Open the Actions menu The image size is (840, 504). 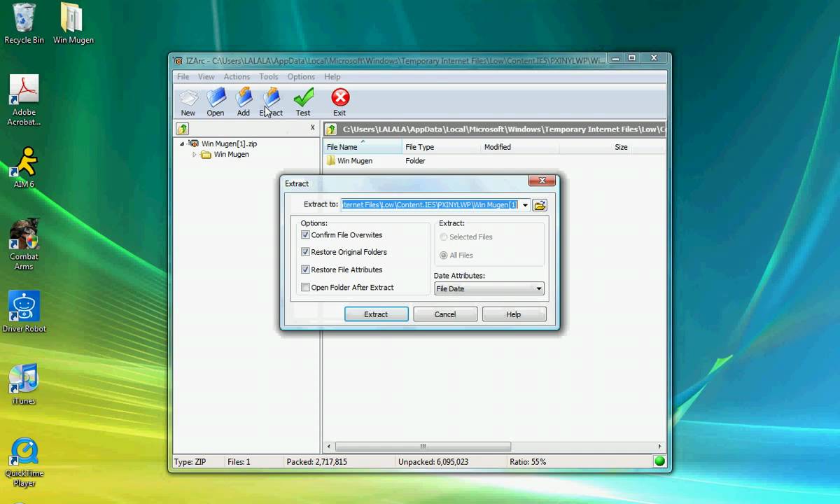click(237, 77)
